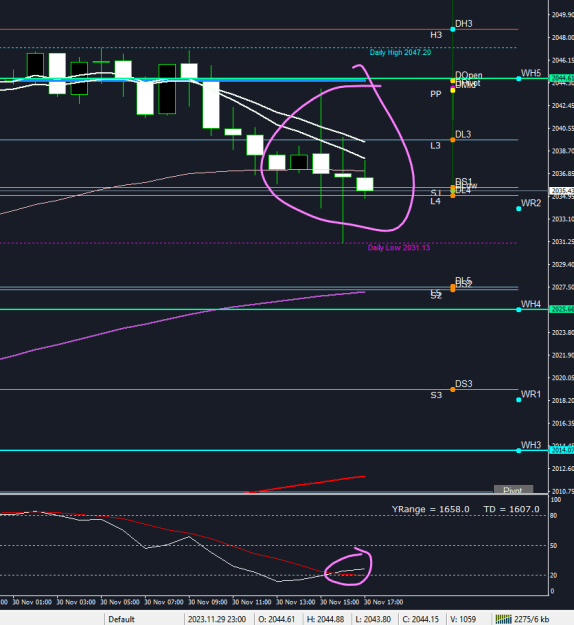Select the WH5 level label
Image resolution: width=574 pixels, height=625 pixels.
[531, 73]
